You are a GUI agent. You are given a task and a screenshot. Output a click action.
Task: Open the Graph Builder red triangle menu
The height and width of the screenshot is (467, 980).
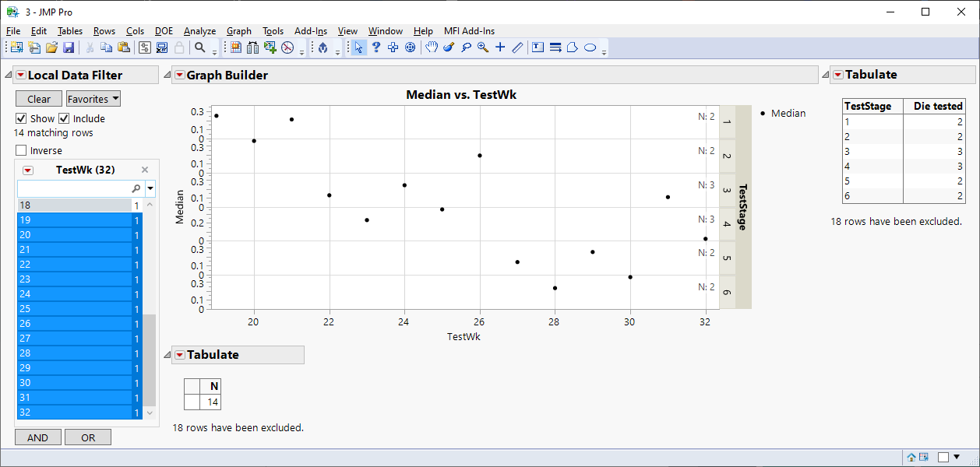click(x=180, y=75)
